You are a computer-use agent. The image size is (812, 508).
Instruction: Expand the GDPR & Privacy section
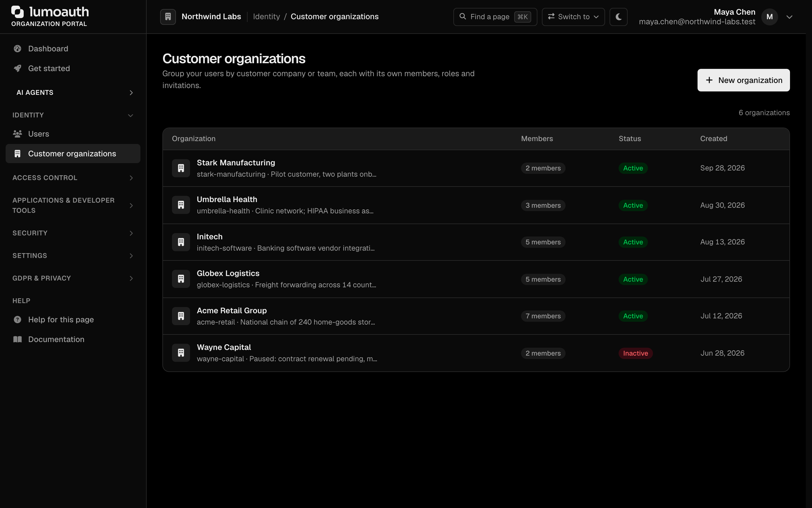coord(73,278)
